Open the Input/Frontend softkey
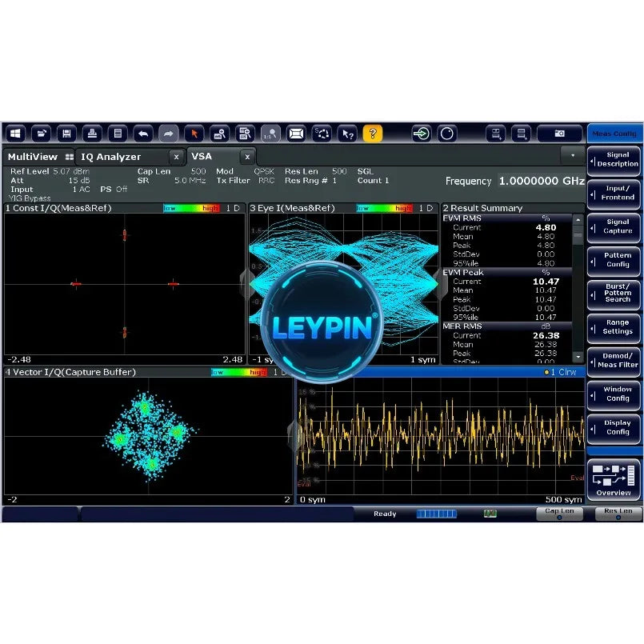 (x=614, y=194)
